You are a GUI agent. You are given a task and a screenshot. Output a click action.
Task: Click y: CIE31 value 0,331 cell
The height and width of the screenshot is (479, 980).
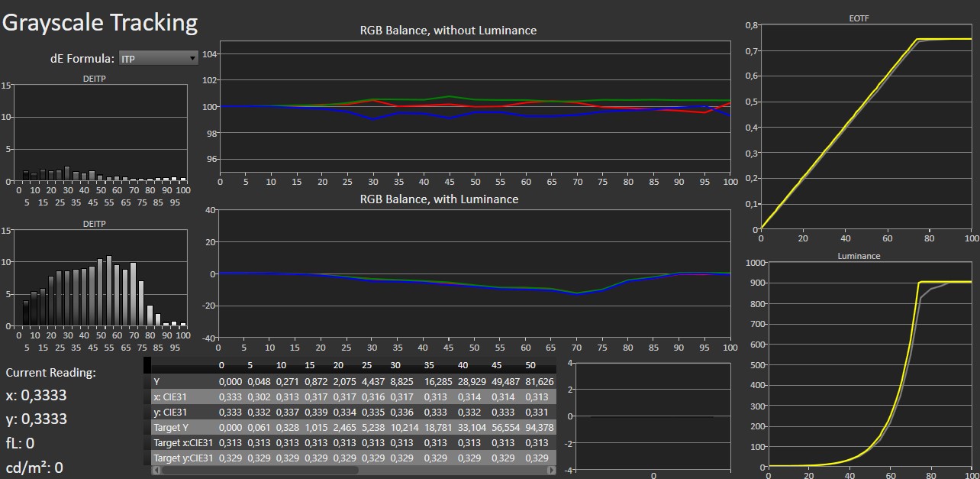(x=538, y=412)
